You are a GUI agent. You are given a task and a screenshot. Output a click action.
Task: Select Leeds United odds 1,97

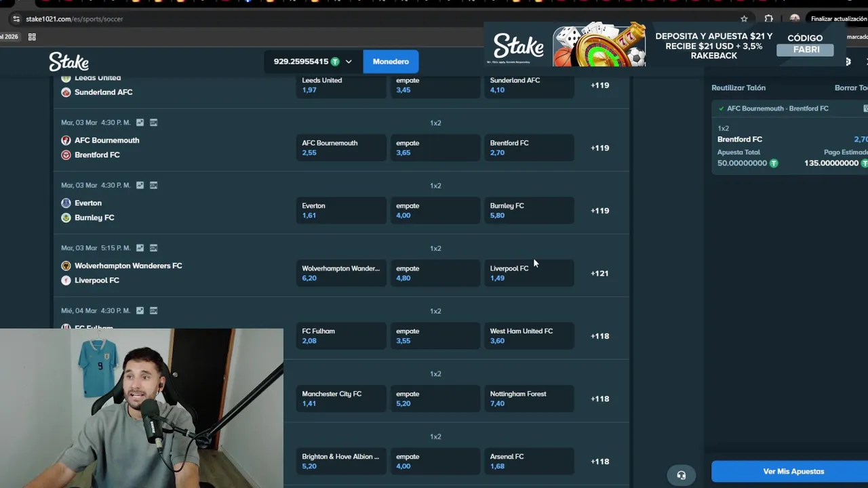[341, 85]
